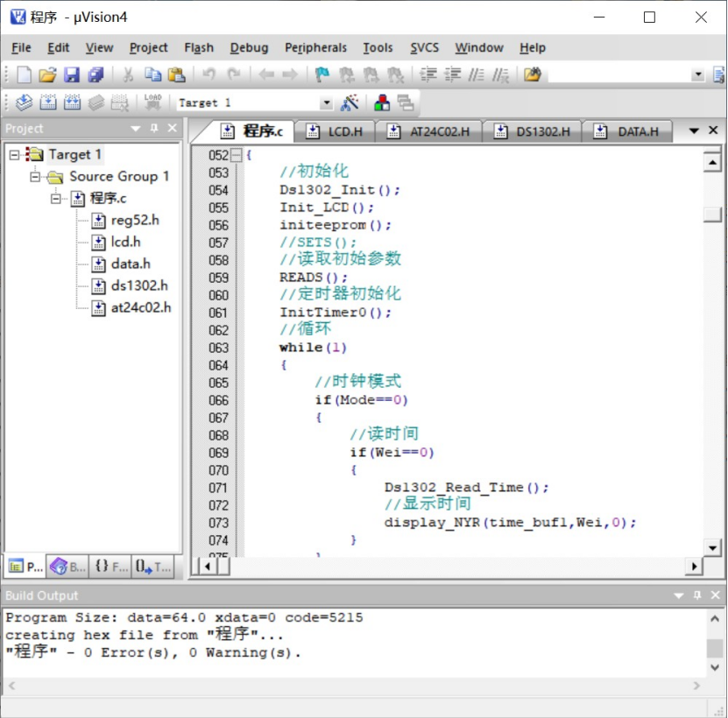
Task: Close the Project panel
Action: point(173,128)
